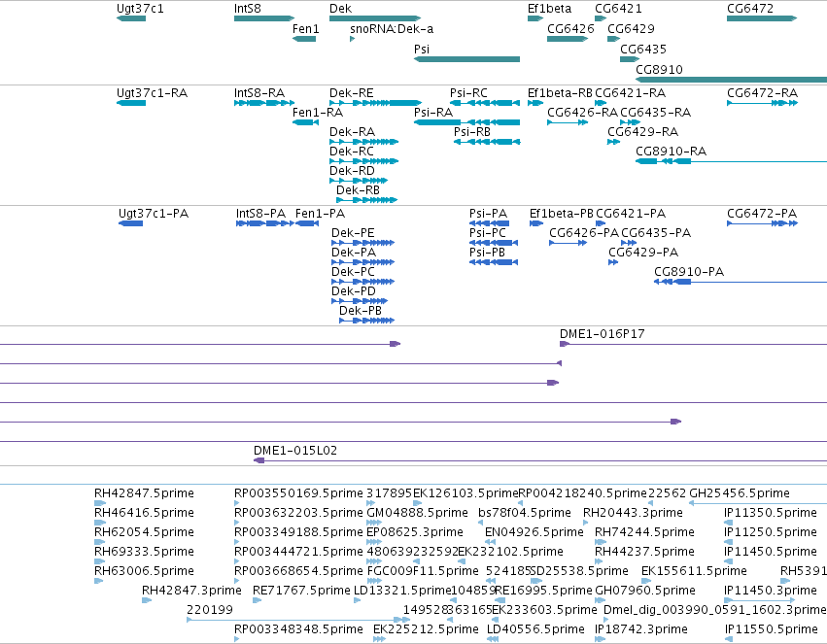Click the Psi-RA transcript label
Image resolution: width=827 pixels, height=644 pixels.
coord(433,113)
